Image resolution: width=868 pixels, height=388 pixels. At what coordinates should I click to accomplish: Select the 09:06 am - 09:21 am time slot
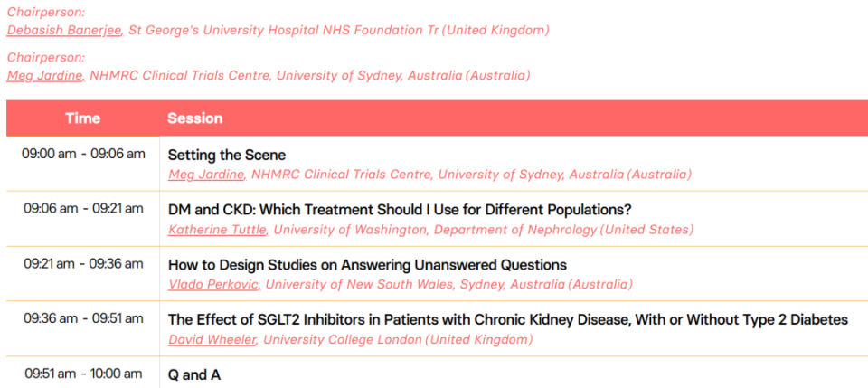point(83,208)
